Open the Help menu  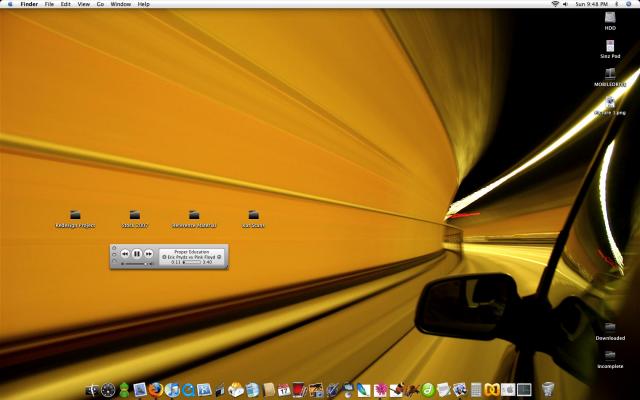pyautogui.click(x=144, y=4)
